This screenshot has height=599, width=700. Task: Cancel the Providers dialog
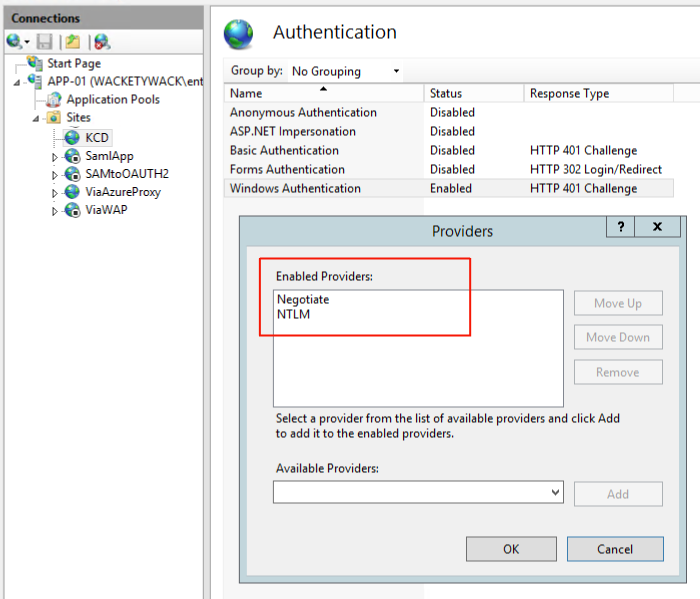(x=615, y=549)
